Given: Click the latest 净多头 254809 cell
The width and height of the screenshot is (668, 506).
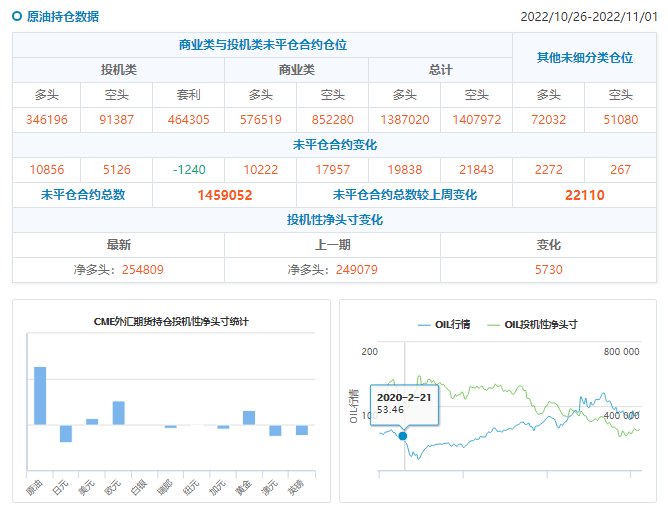Looking at the screenshot, I should [x=118, y=270].
